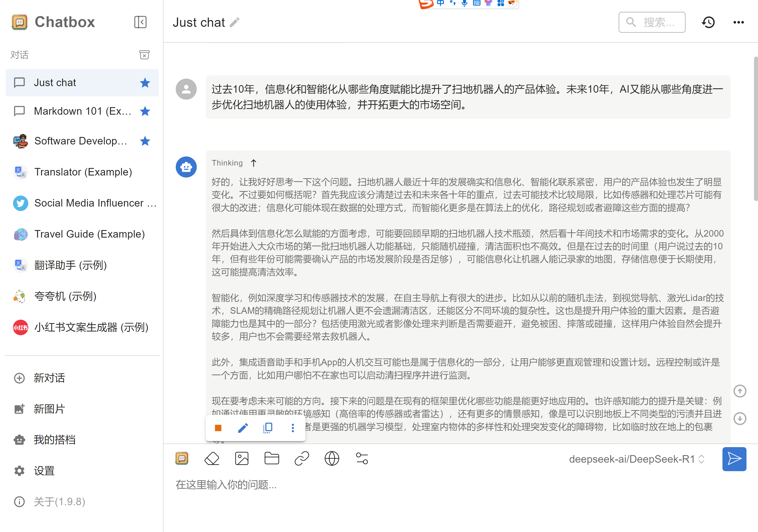Stop generation with the orange square button
The image size is (758, 532).
(218, 428)
